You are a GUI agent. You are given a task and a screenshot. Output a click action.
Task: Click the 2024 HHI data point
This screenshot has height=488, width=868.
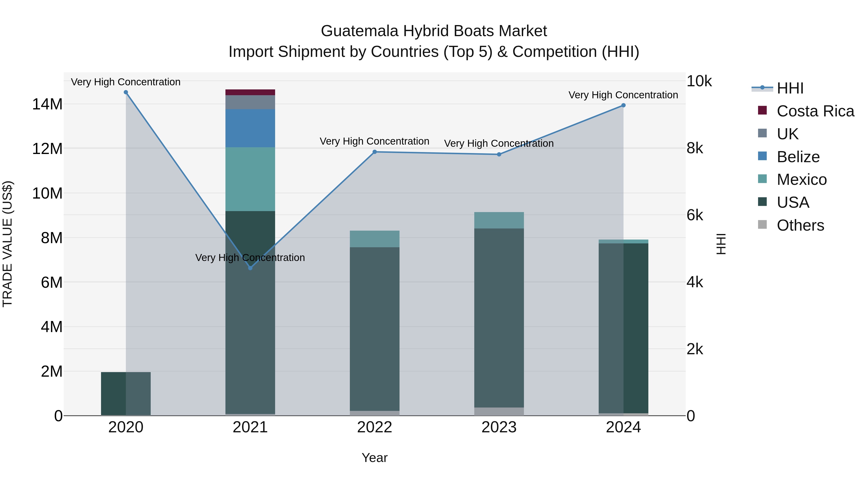click(x=623, y=105)
